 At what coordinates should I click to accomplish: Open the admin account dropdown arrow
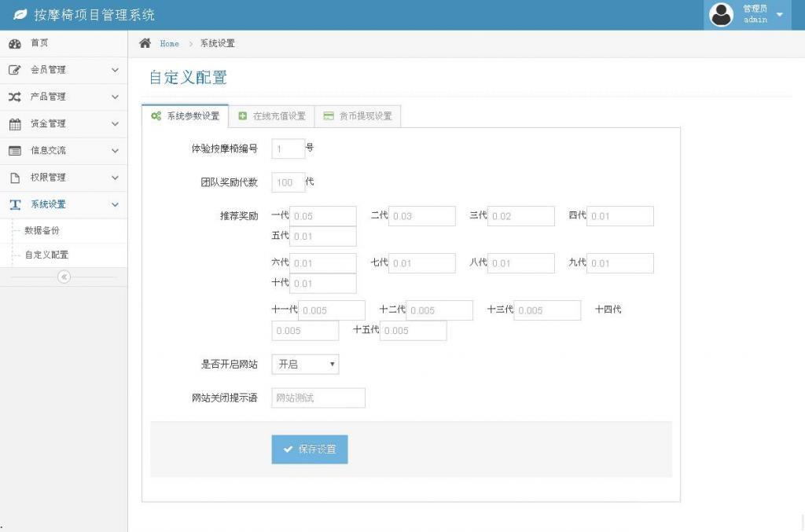pos(780,14)
